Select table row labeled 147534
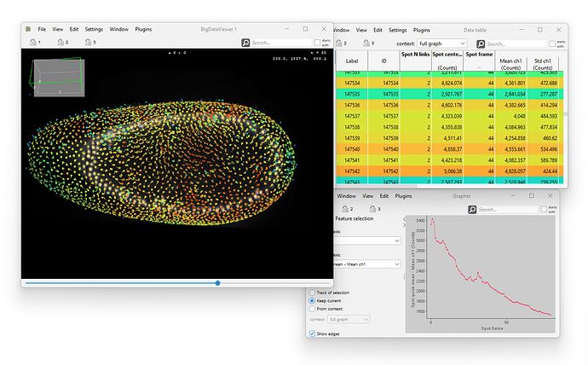Screen dimensions: 588x365 point(449,83)
